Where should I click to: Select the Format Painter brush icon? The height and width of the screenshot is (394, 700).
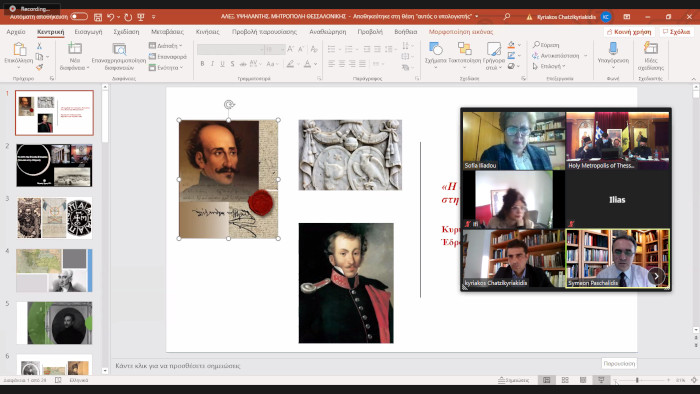click(39, 67)
